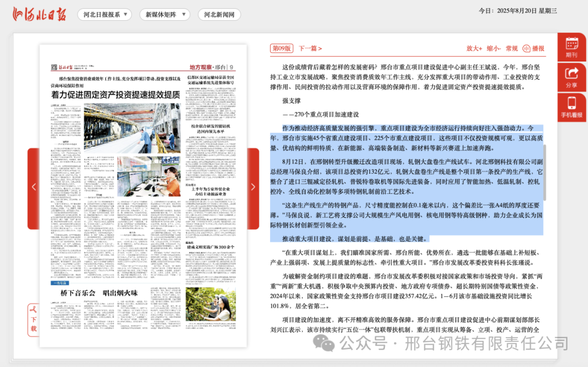The image size is (588, 367).
Task: Open headline 着力促进固定资产投资提速提效提质 on page
Action: pyautogui.click(x=115, y=94)
